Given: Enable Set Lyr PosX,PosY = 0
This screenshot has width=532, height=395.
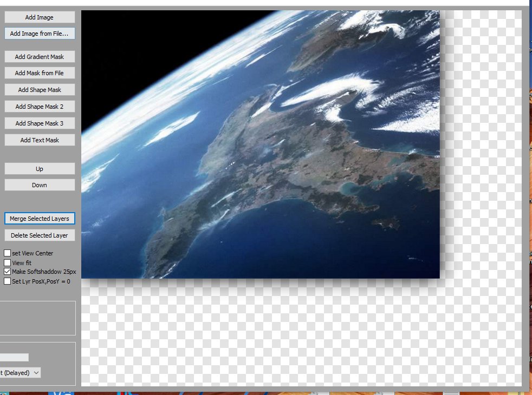Looking at the screenshot, I should [x=7, y=281].
